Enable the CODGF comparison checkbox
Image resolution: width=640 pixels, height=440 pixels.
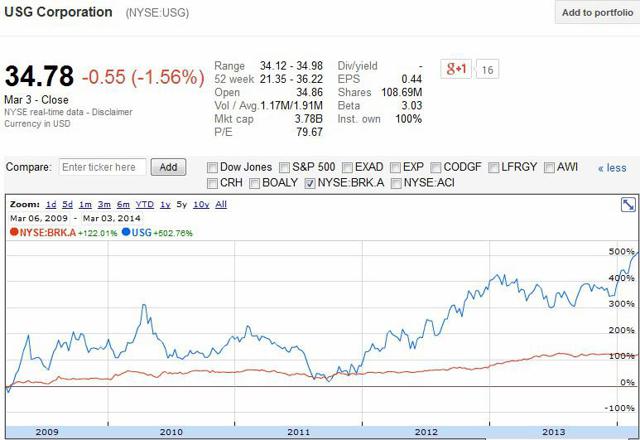[436, 167]
